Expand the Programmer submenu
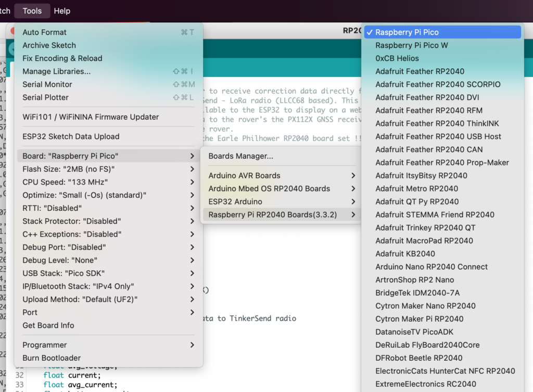This screenshot has width=533, height=392. [108, 345]
